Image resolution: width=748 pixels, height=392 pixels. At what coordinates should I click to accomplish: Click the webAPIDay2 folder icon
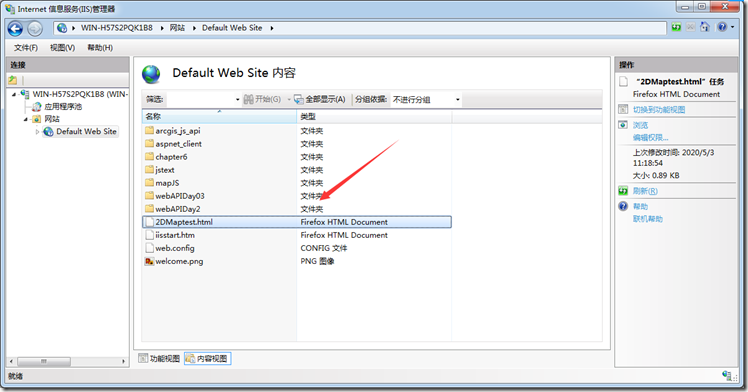click(x=149, y=209)
